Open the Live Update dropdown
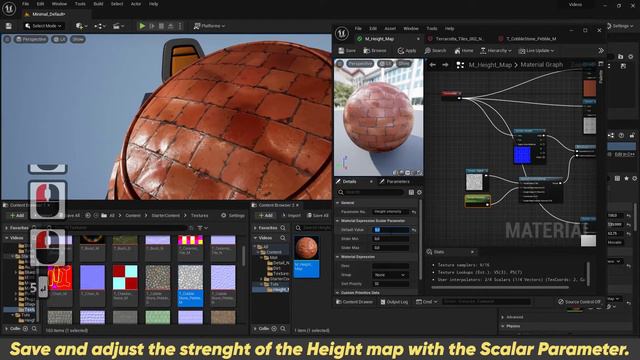640x360 pixels. click(536, 51)
